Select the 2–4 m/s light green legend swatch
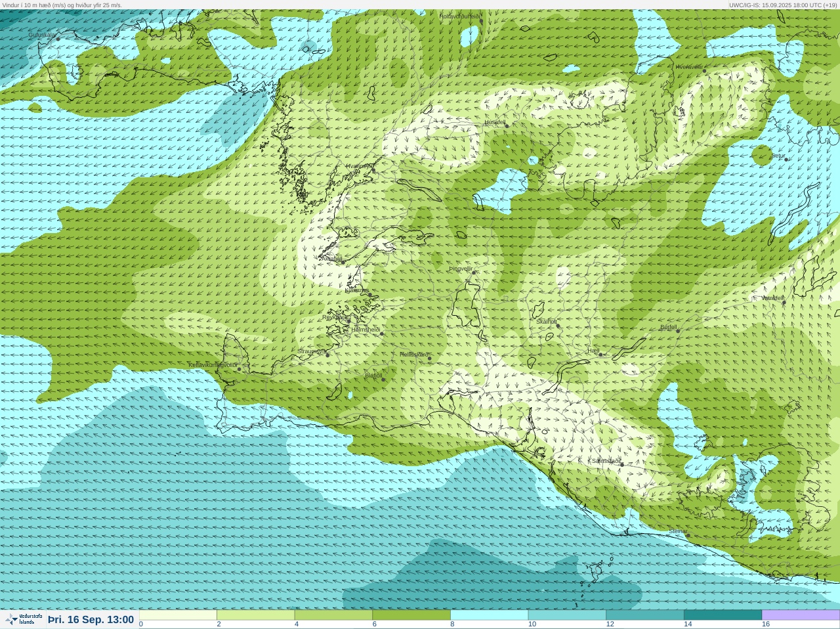The width and height of the screenshot is (840, 629). [x=255, y=615]
